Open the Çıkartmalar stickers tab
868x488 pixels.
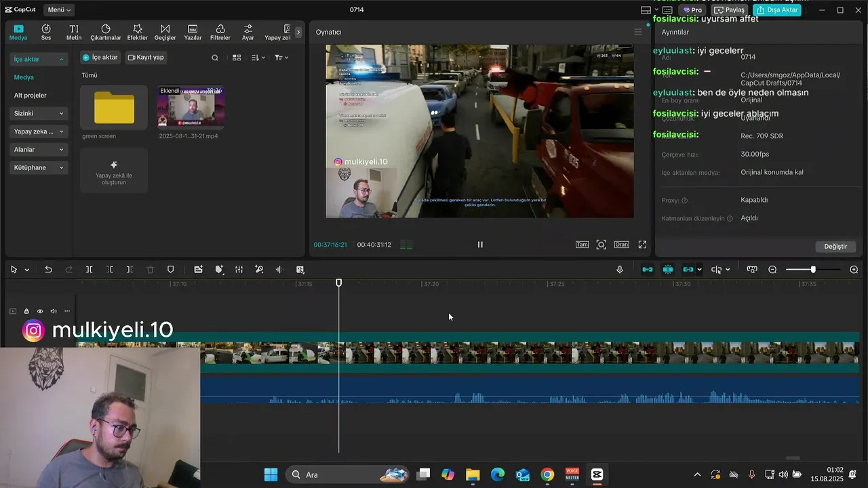(106, 33)
